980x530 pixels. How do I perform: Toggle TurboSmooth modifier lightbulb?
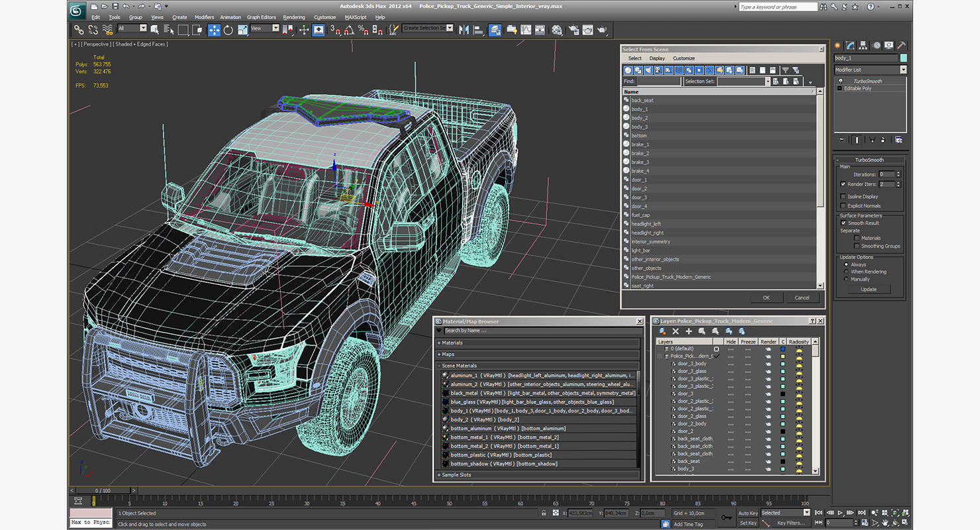click(840, 81)
